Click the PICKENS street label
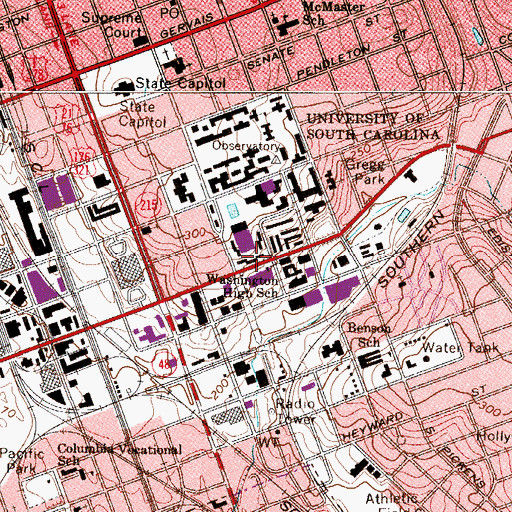Viewport: 512px width, 512px height. point(462,467)
